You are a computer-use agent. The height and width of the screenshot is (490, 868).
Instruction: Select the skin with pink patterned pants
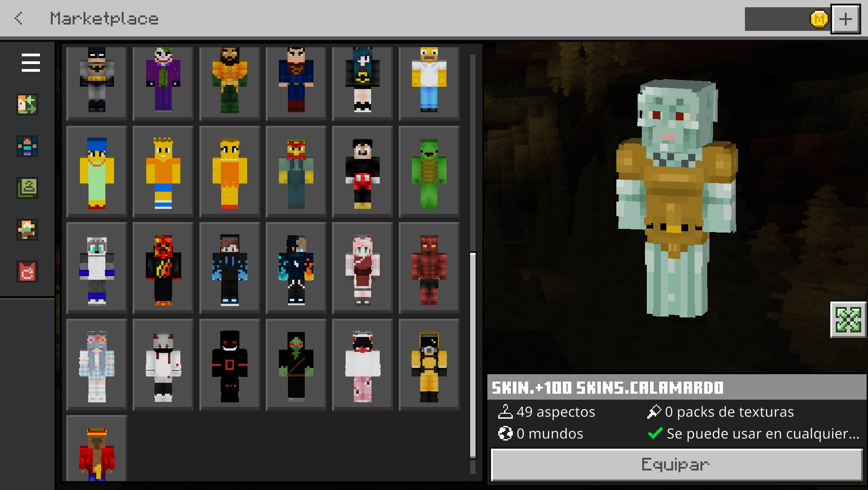click(x=362, y=364)
